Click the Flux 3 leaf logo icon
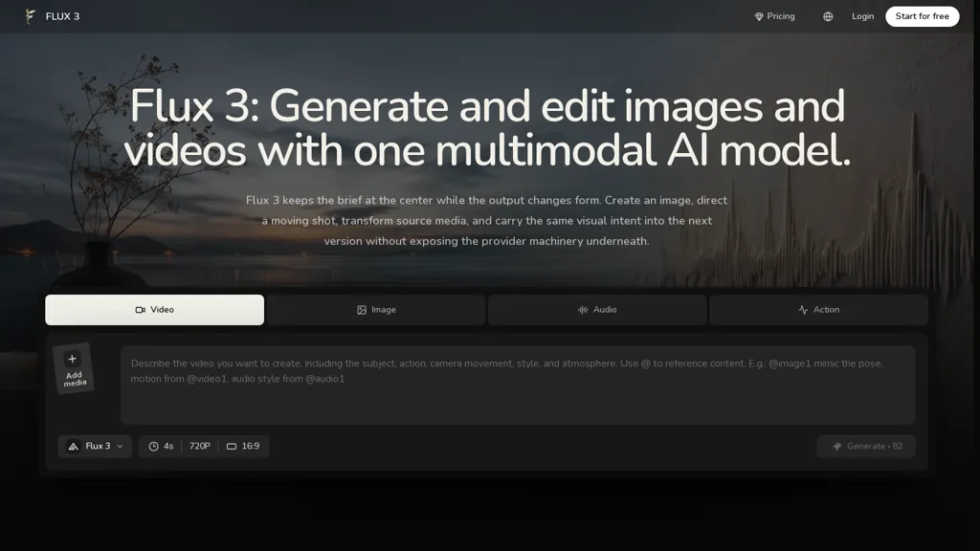This screenshot has width=980, height=551. 30,16
